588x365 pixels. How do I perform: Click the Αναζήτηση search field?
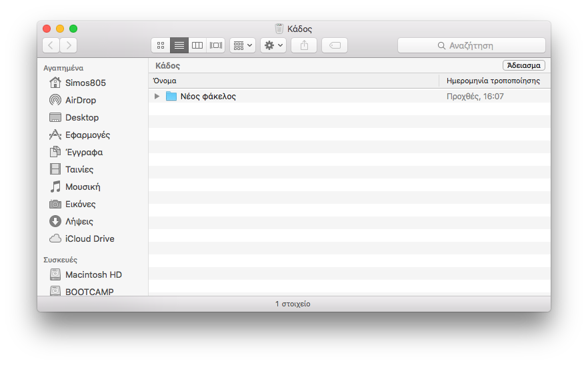pyautogui.click(x=471, y=45)
